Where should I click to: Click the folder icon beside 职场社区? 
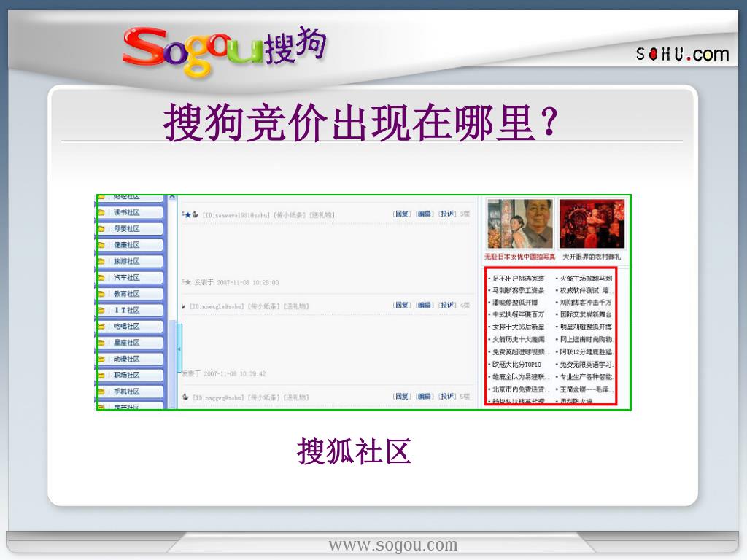[x=101, y=376]
